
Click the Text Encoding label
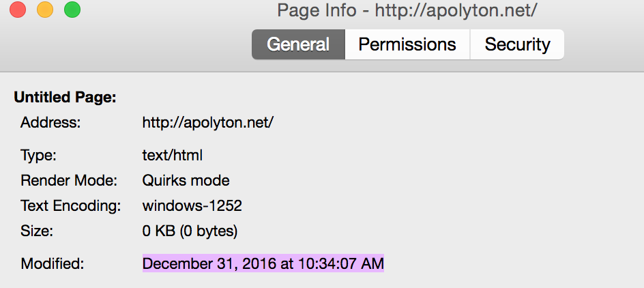point(71,205)
